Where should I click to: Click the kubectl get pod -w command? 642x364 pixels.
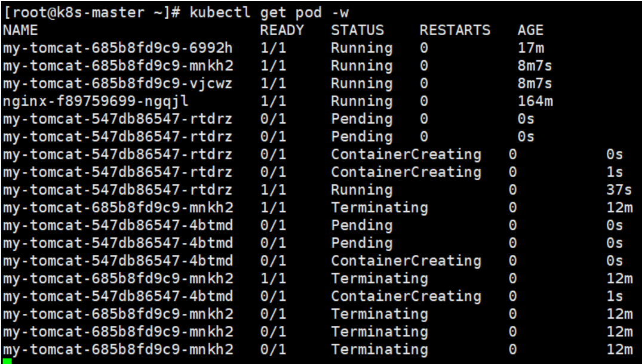point(269,13)
